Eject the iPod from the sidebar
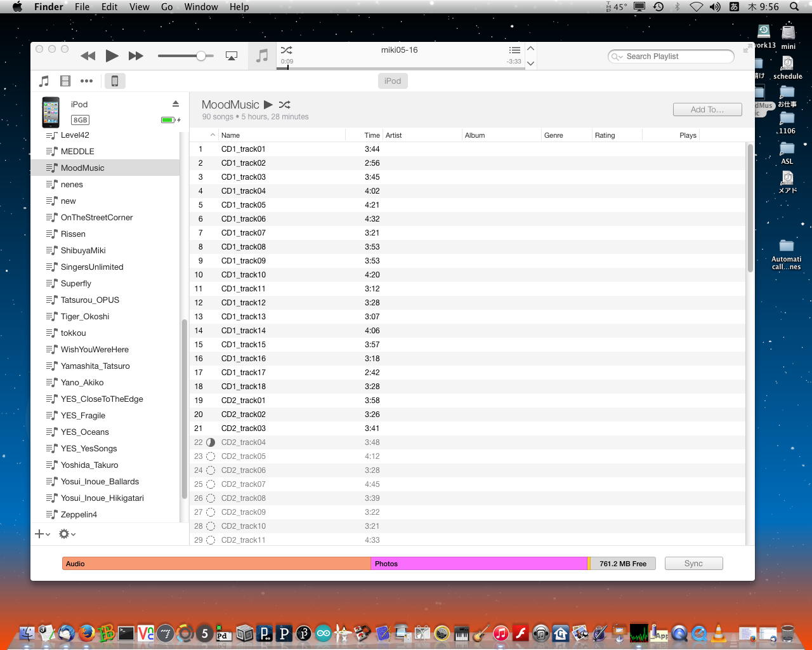 click(x=176, y=104)
